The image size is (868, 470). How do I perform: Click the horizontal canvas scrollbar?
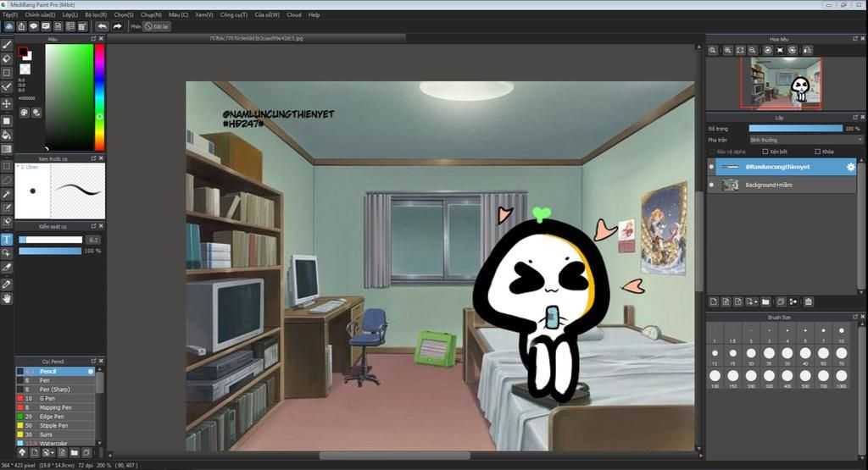[395, 456]
